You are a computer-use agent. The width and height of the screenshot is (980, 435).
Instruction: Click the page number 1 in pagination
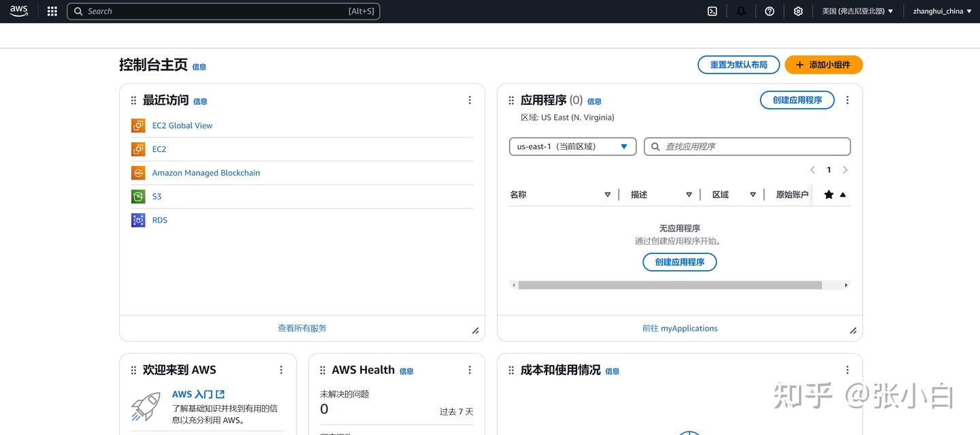(x=829, y=170)
